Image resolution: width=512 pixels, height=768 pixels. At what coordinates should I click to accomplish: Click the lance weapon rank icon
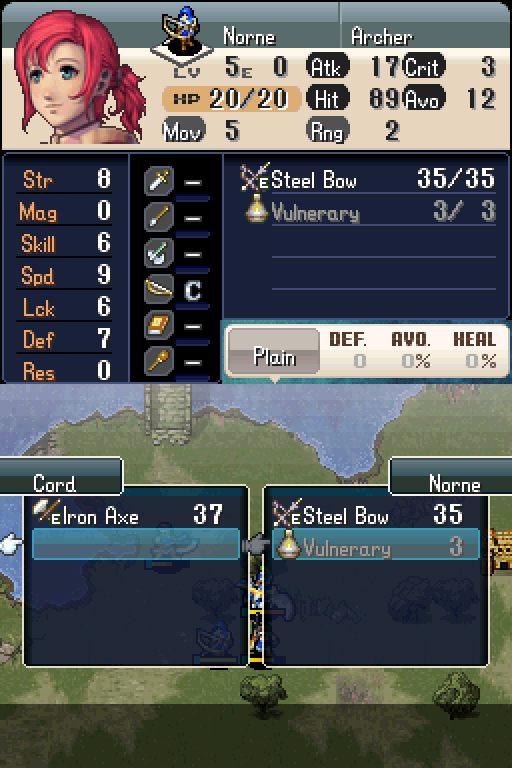click(159, 216)
